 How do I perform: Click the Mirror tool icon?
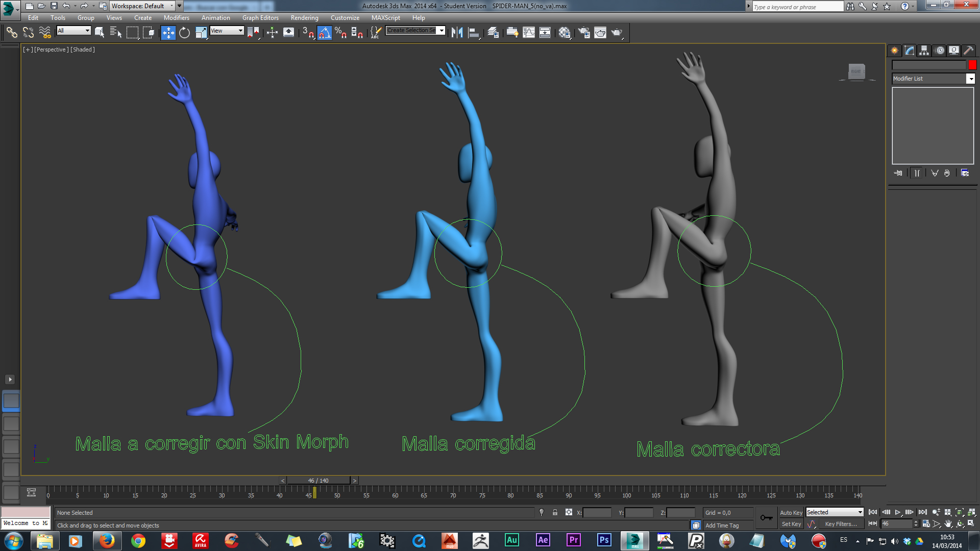click(x=457, y=33)
